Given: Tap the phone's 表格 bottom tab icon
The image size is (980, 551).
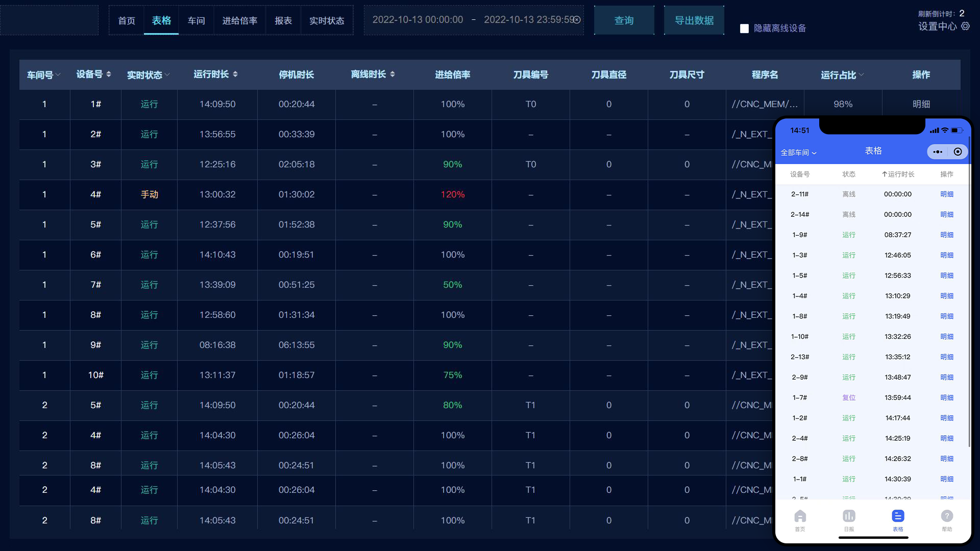Looking at the screenshot, I should [898, 516].
